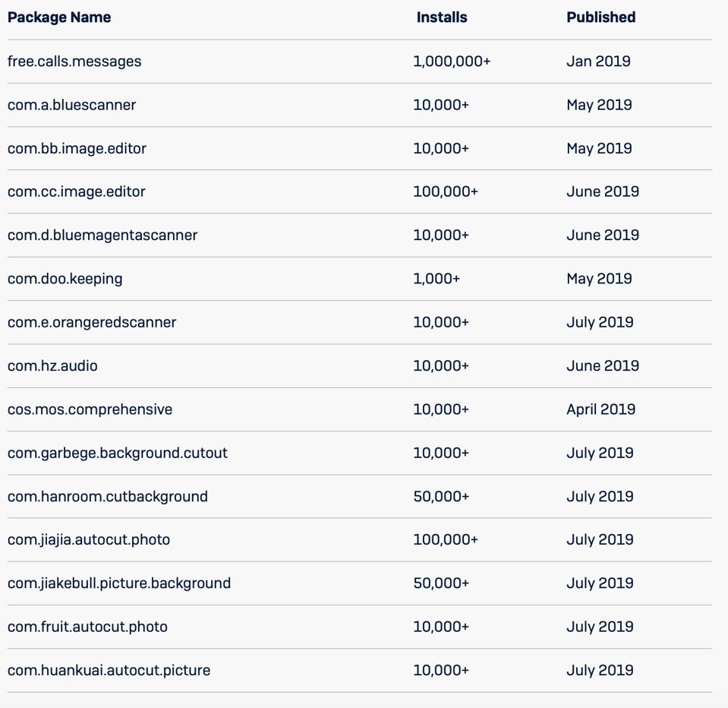Click the Package Name column header
728x708 pixels.
59,17
